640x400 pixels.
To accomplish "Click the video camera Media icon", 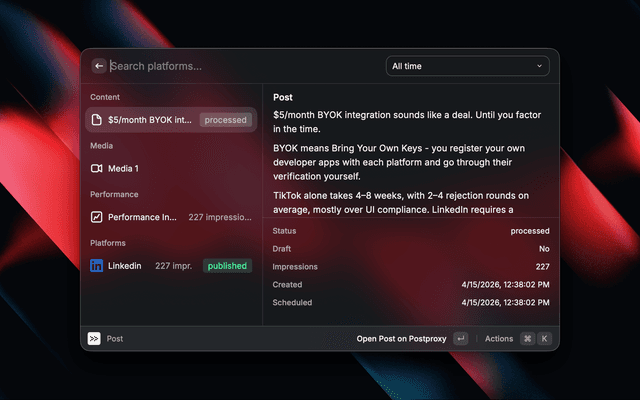I will pos(96,169).
